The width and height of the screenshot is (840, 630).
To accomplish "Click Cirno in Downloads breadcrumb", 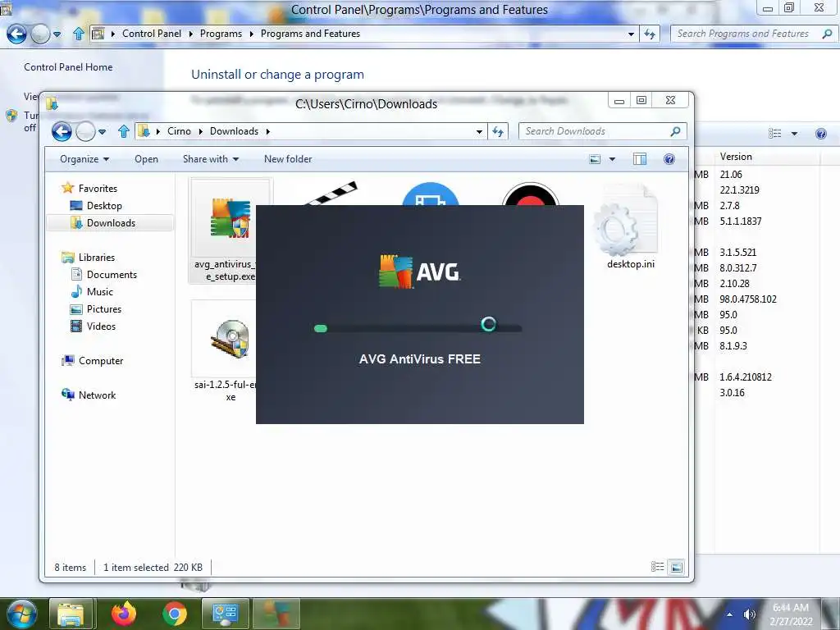I will pos(179,131).
